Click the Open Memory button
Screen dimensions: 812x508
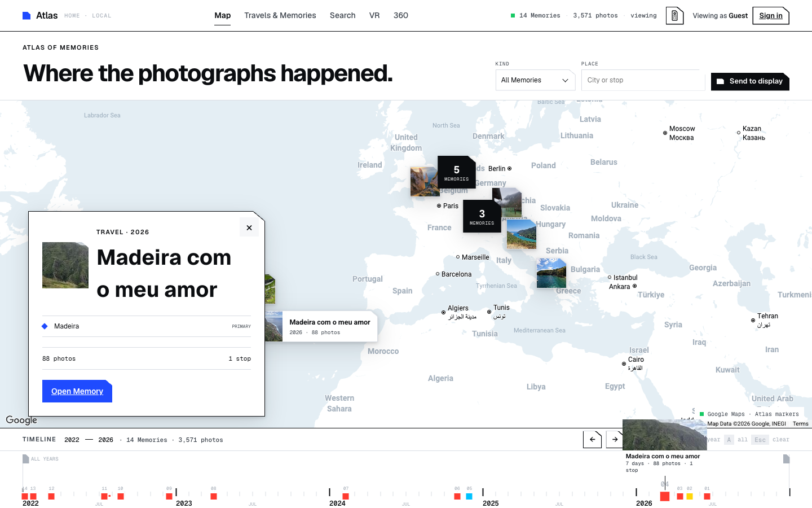[77, 391]
